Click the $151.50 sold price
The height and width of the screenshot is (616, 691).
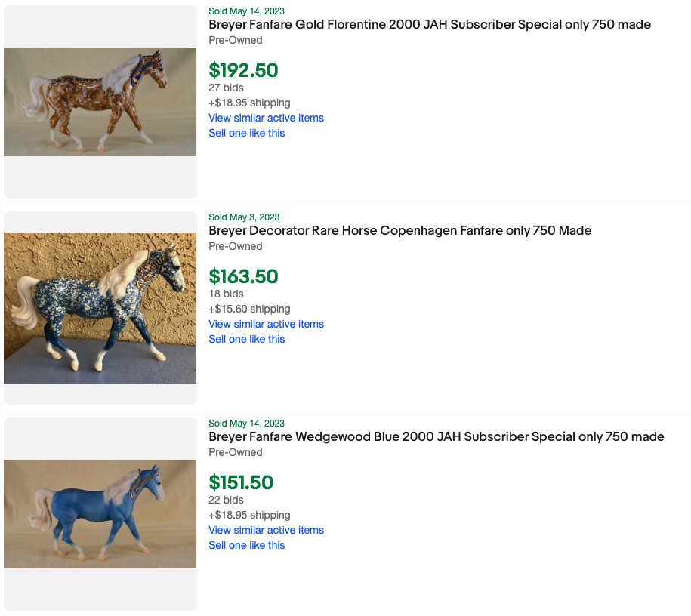[x=241, y=482]
